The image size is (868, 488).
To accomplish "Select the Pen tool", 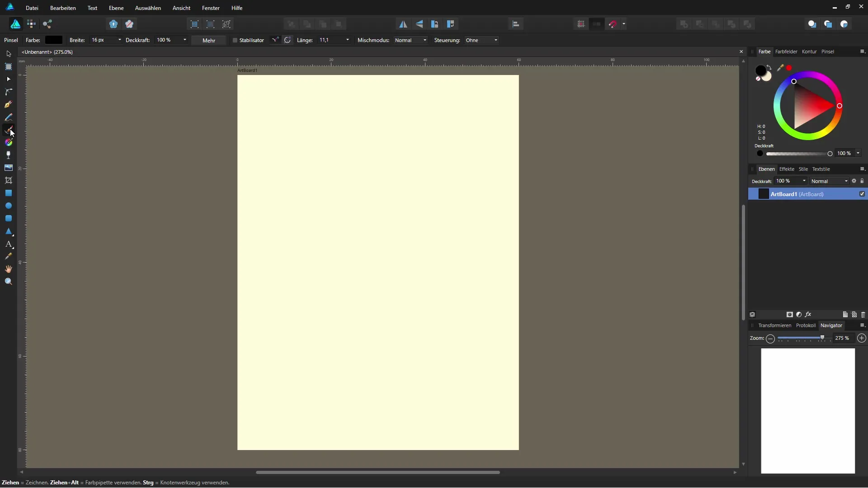I will coord(9,104).
